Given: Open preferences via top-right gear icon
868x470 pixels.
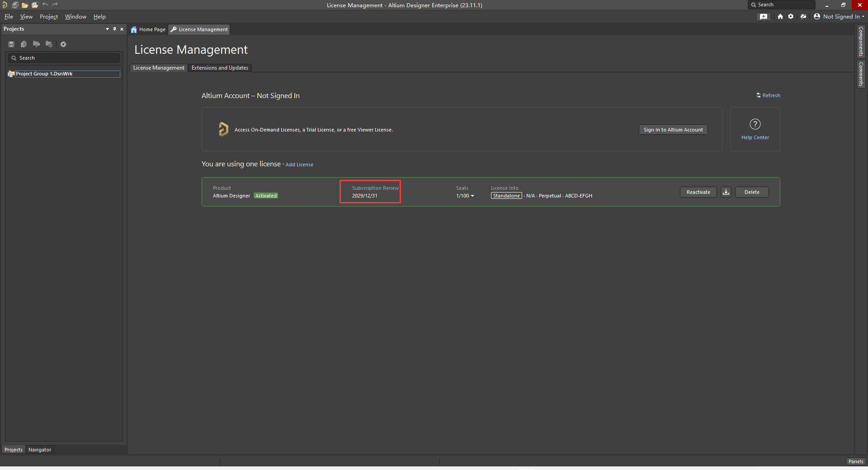Looking at the screenshot, I should click(x=791, y=17).
